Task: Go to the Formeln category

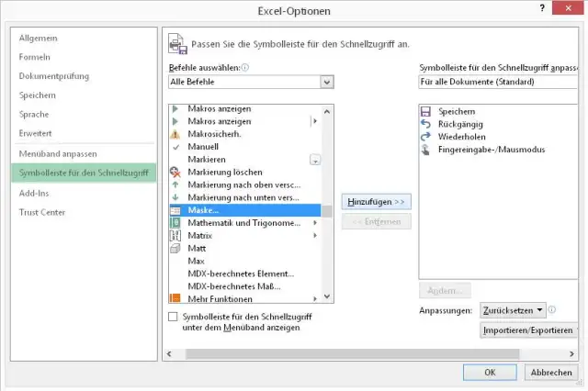Action: coord(35,57)
